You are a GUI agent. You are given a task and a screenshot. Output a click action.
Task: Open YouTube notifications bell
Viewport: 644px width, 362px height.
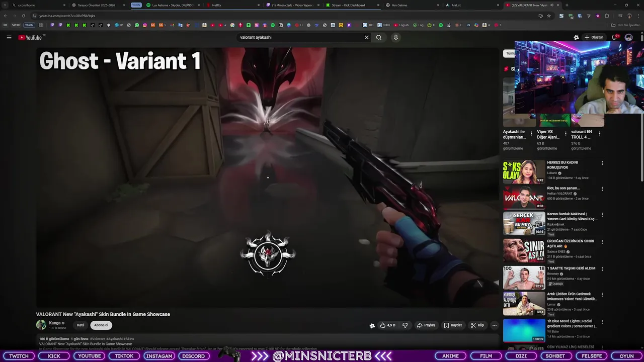pyautogui.click(x=614, y=37)
